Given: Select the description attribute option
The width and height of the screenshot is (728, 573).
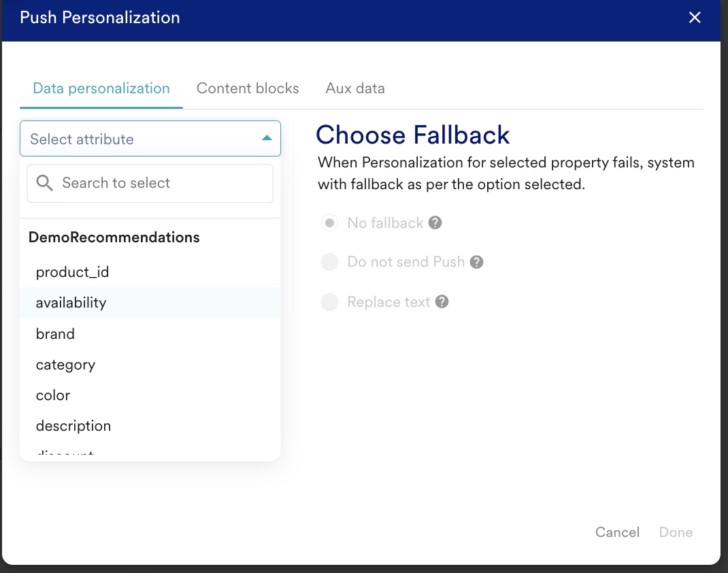Looking at the screenshot, I should point(150,426).
